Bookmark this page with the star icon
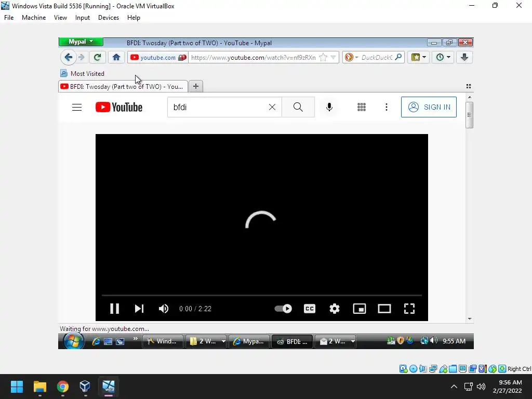This screenshot has height=399, width=532. [x=323, y=57]
